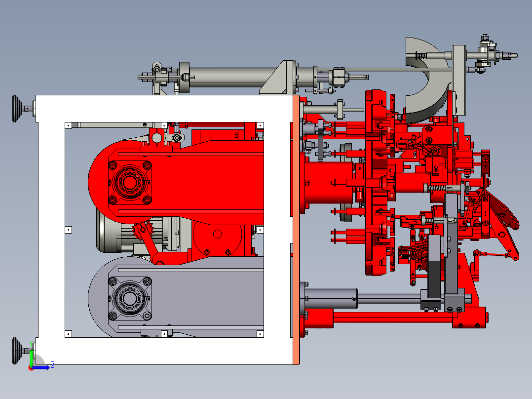
Task: Select the red upper bearing flange housing
Action: [x=130, y=182]
